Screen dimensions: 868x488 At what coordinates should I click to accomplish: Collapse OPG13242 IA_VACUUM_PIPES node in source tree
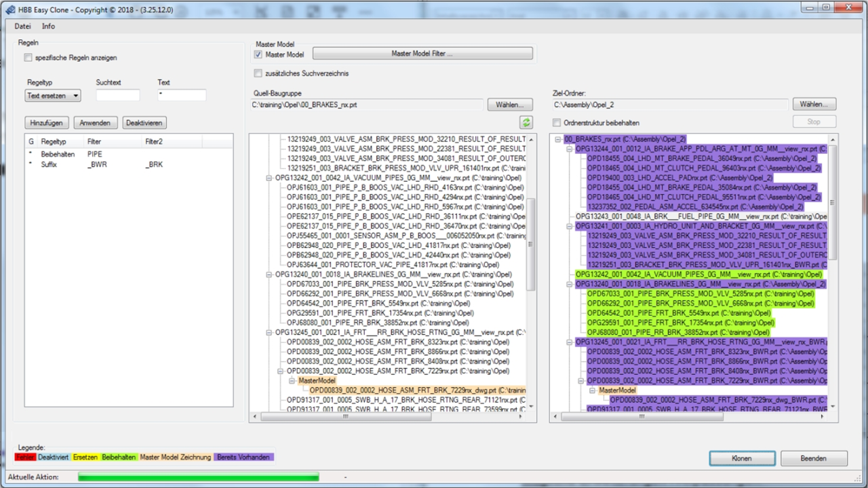click(269, 178)
